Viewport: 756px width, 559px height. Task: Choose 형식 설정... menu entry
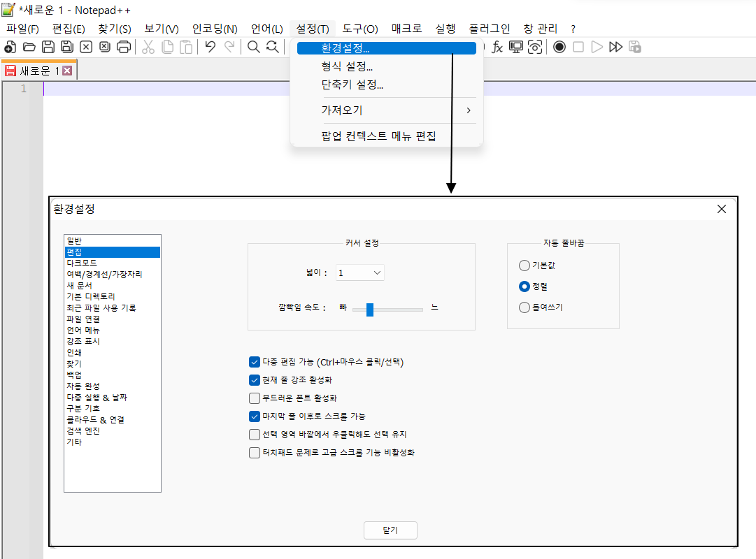coord(387,66)
